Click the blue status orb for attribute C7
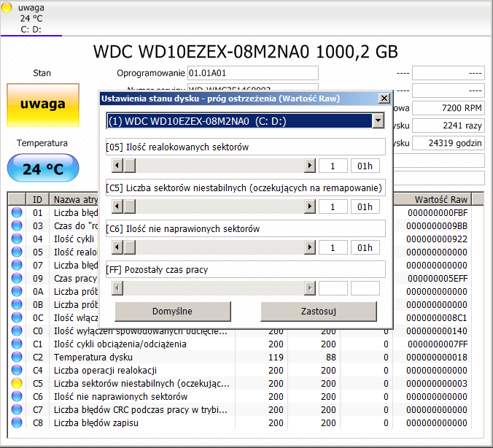 (x=17, y=409)
